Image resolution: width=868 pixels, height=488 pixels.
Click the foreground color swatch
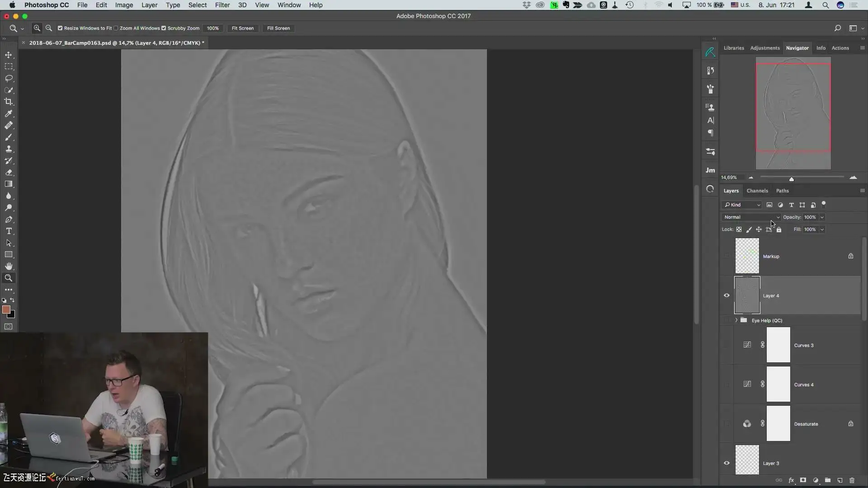tap(6, 310)
